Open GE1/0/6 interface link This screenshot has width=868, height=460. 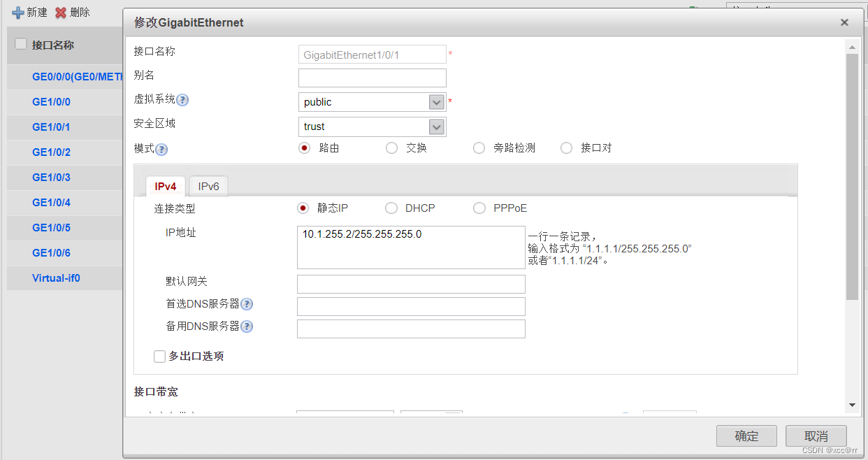51,252
